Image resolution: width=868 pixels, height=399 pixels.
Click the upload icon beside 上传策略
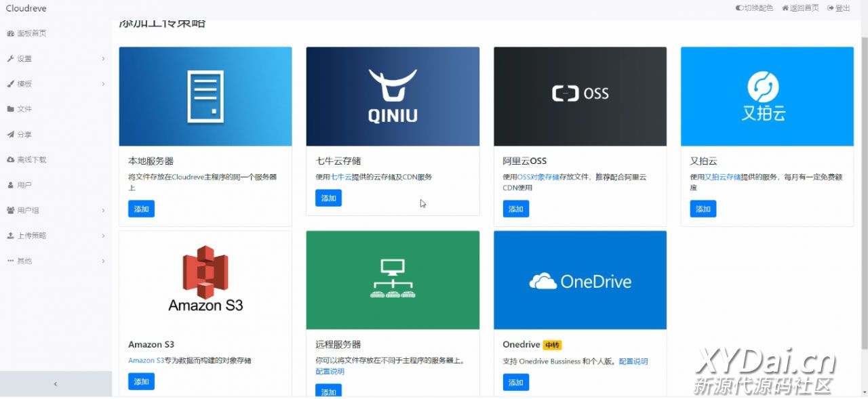10,236
